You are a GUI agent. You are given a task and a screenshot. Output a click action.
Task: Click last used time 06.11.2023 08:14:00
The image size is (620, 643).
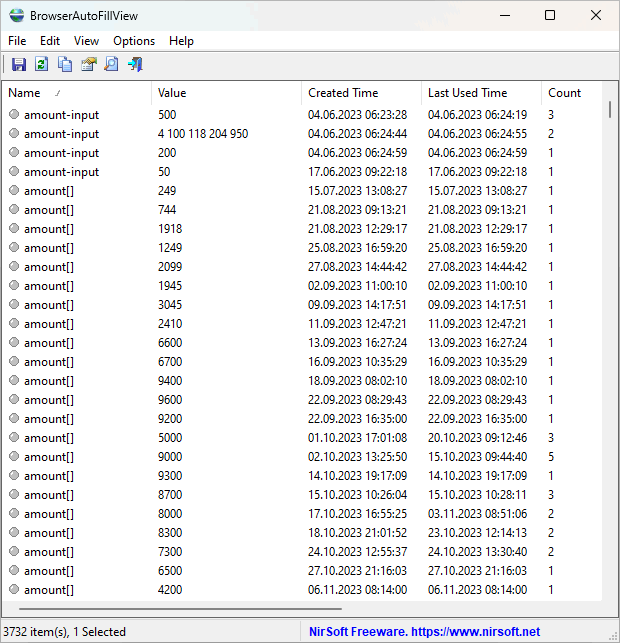tap(477, 589)
